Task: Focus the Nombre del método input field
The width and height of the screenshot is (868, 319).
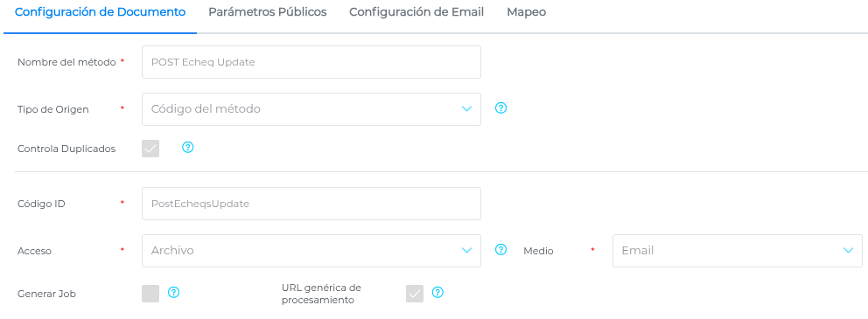Action: click(311, 62)
